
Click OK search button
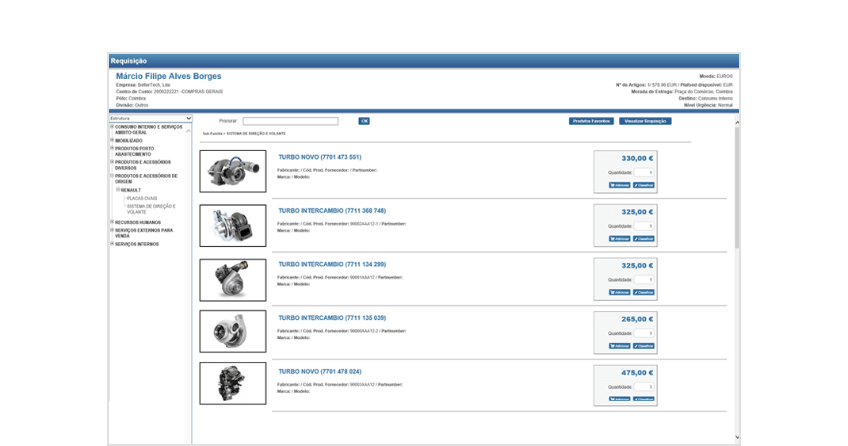pyautogui.click(x=364, y=121)
